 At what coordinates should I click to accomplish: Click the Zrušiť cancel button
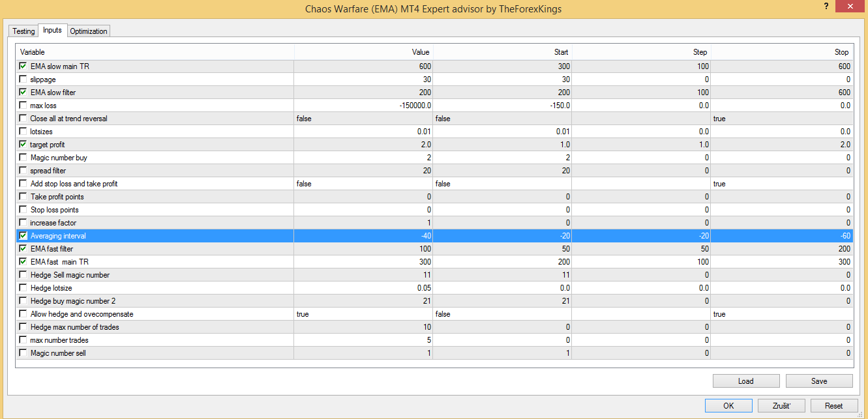(781, 405)
